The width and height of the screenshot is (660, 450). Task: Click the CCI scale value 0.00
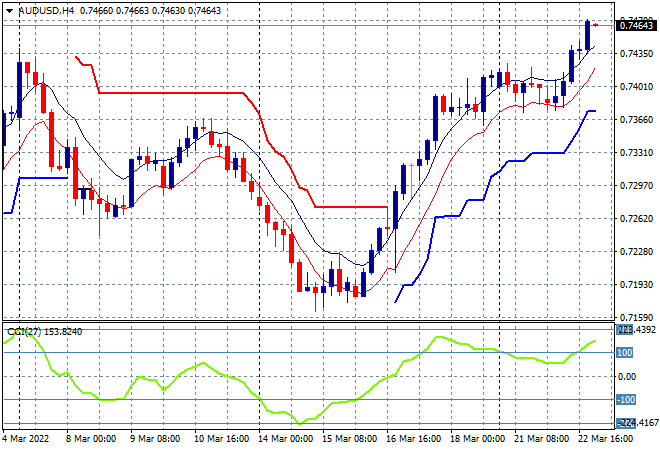click(627, 377)
